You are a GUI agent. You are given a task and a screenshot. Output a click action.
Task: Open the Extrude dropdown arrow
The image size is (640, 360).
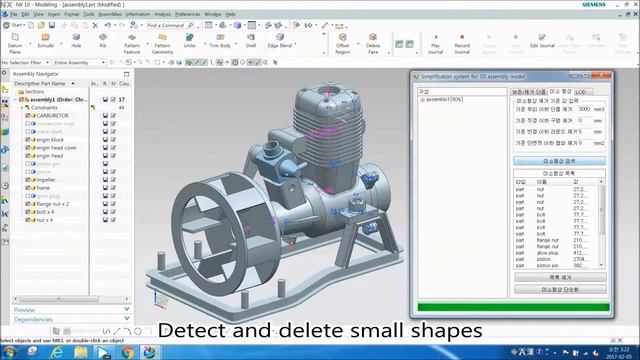[x=61, y=44]
